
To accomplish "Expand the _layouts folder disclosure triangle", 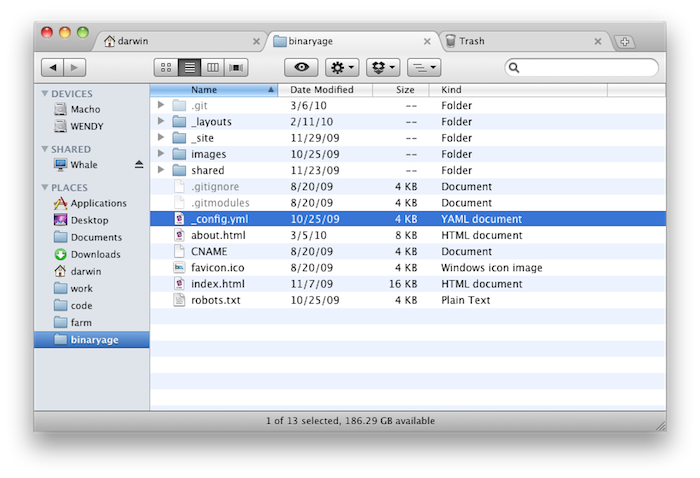I will point(161,121).
